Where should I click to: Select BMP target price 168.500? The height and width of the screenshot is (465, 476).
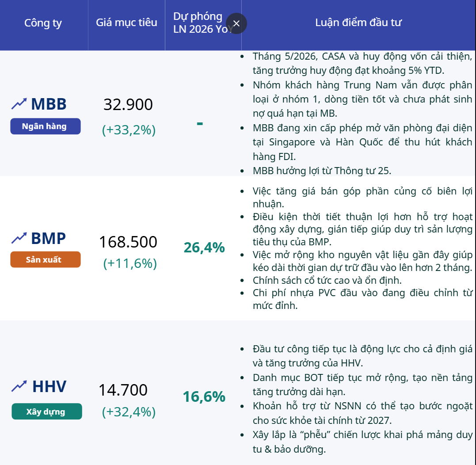pyautogui.click(x=128, y=242)
